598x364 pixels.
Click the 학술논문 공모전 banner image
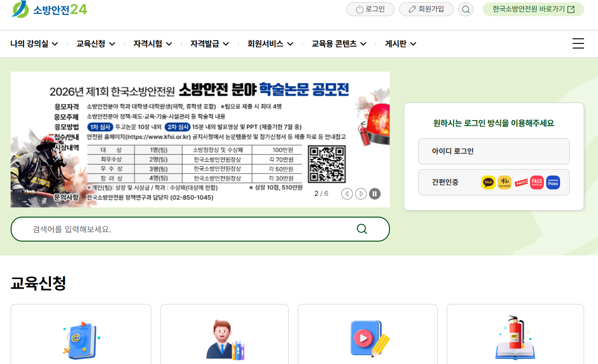pyautogui.click(x=200, y=140)
